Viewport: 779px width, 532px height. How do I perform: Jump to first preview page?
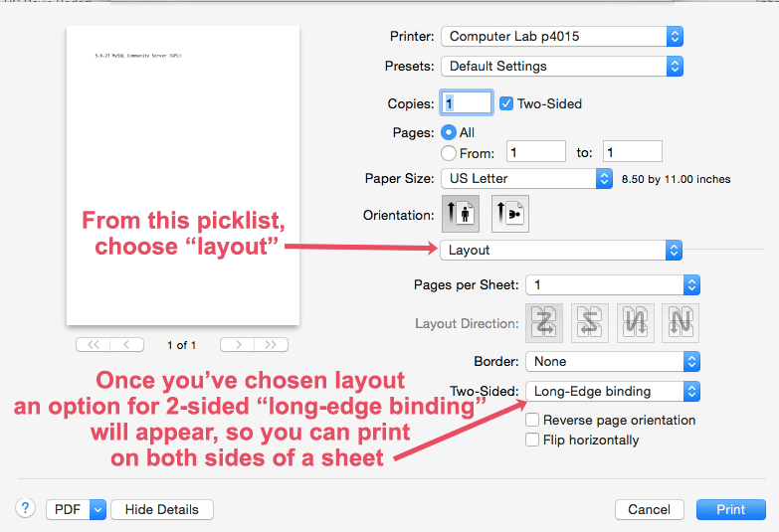click(x=94, y=344)
